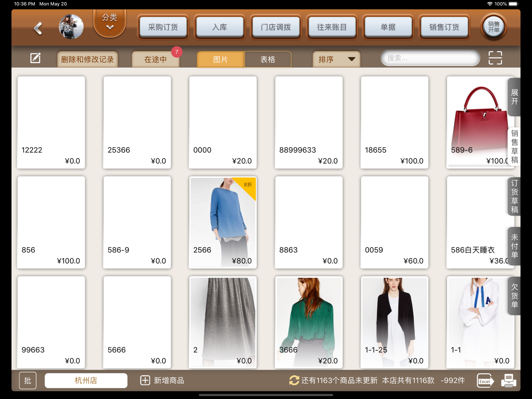
Task: Tap the refresh sync icon
Action: tap(294, 380)
